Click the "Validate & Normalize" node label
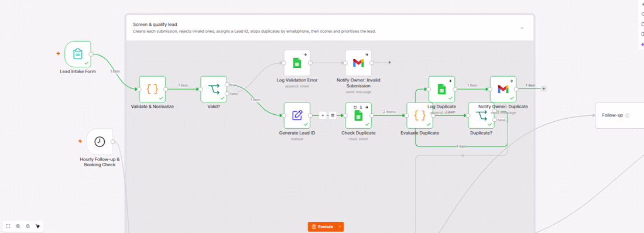 pyautogui.click(x=152, y=107)
